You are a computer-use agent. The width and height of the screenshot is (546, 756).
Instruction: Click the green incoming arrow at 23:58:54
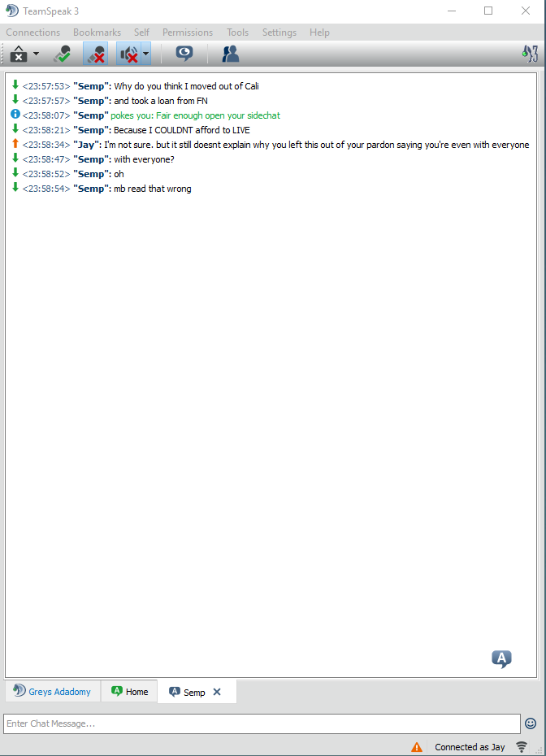pyautogui.click(x=15, y=187)
